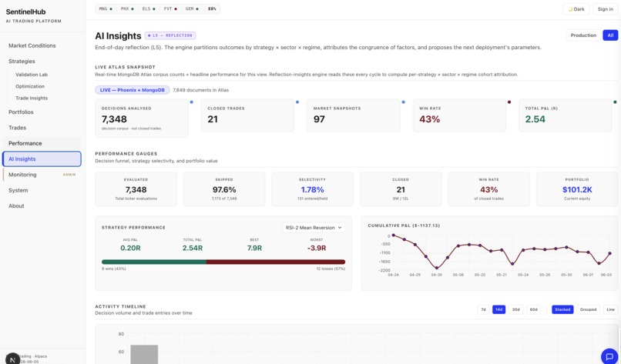The height and width of the screenshot is (364, 621).
Task: Open System page
Action: (x=42, y=190)
